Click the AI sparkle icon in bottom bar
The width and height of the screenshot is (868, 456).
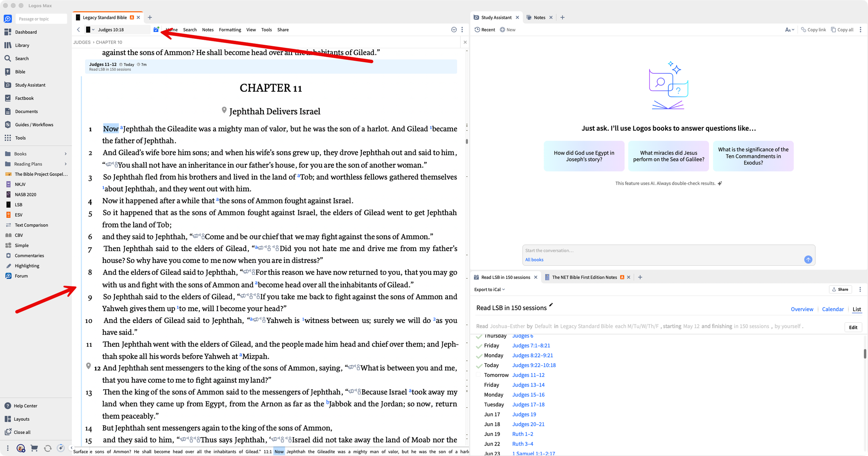point(61,448)
